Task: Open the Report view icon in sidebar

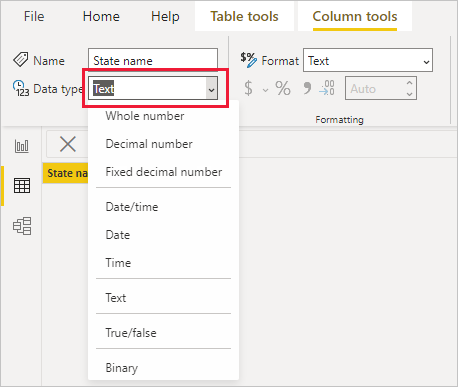Action: pyautogui.click(x=22, y=146)
